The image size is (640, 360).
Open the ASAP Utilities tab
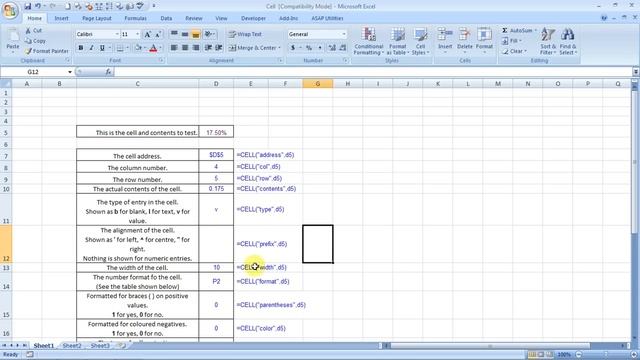coord(327,18)
